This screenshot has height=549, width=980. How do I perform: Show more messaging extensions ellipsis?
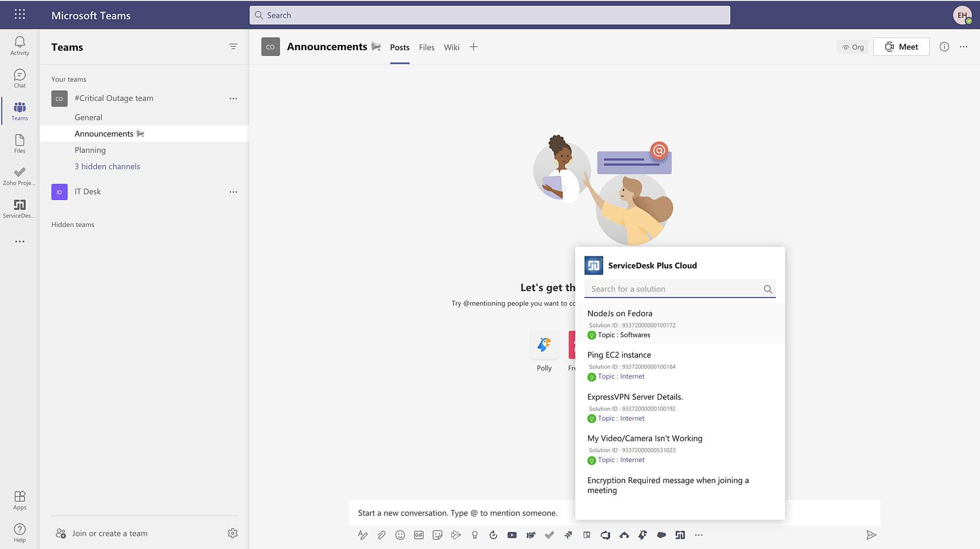click(698, 535)
